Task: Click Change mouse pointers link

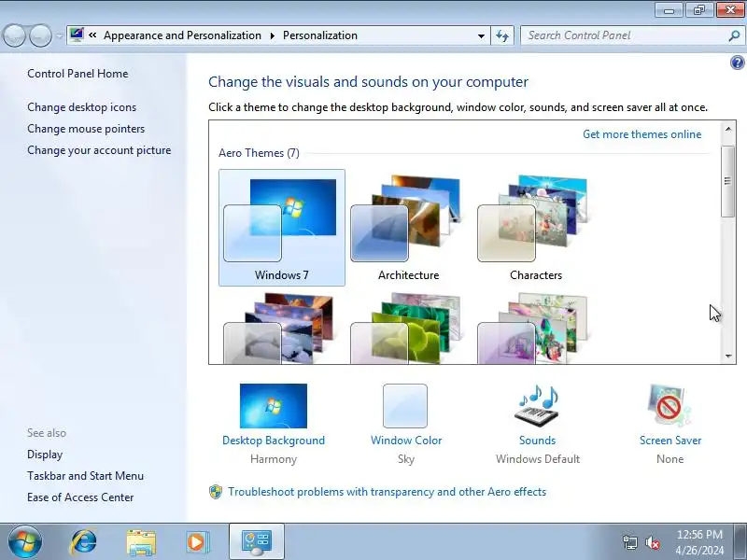Action: pyautogui.click(x=86, y=129)
